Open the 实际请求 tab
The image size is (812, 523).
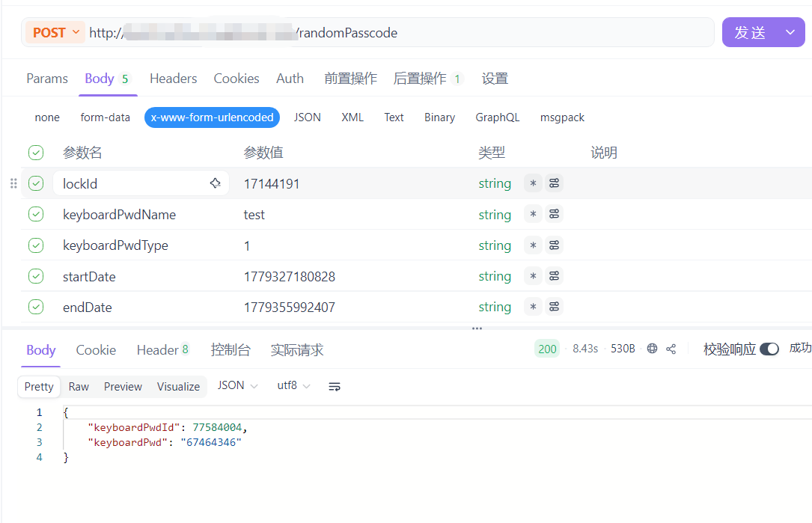click(297, 350)
